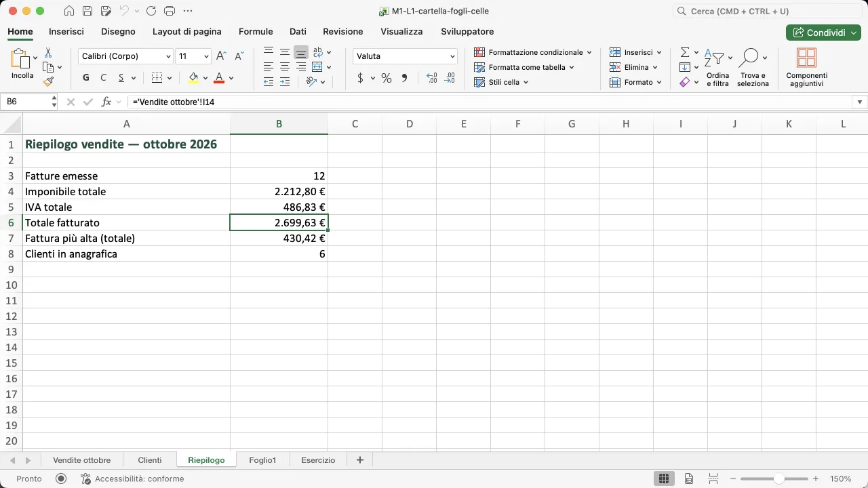Apply percent style to the cell

[387, 78]
